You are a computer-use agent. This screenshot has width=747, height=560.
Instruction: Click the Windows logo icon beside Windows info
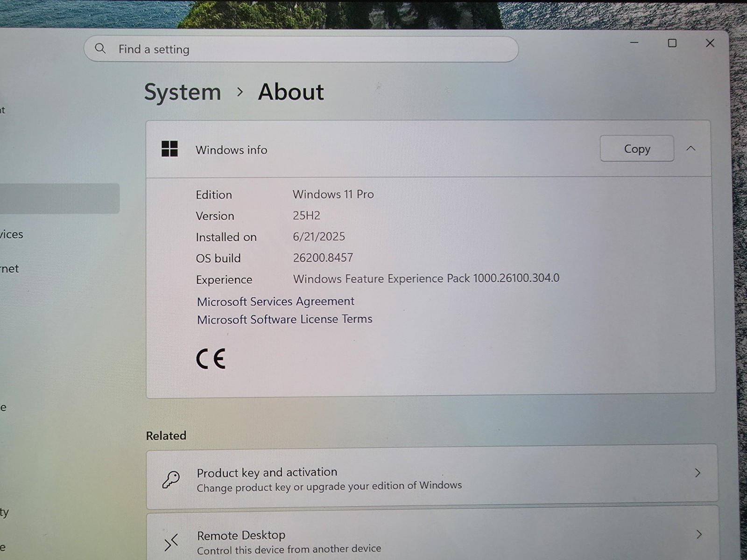pos(169,149)
